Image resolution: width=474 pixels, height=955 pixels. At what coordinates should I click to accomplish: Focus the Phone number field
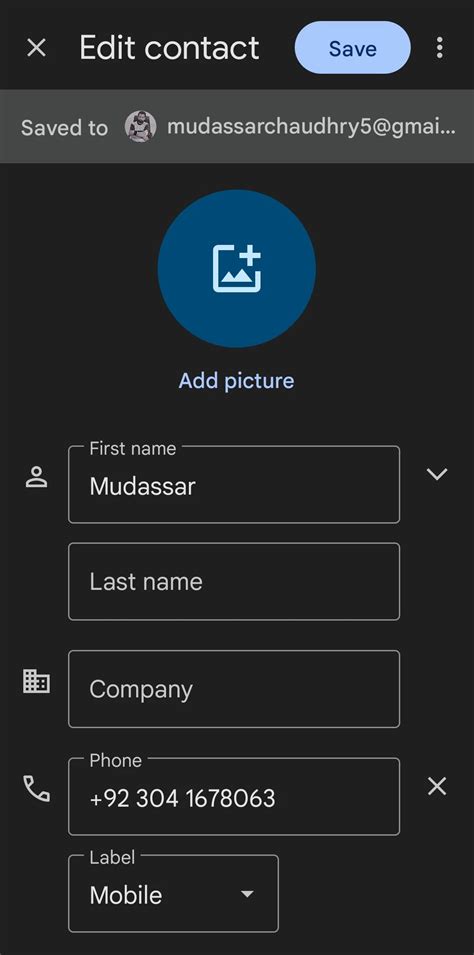[x=234, y=797]
